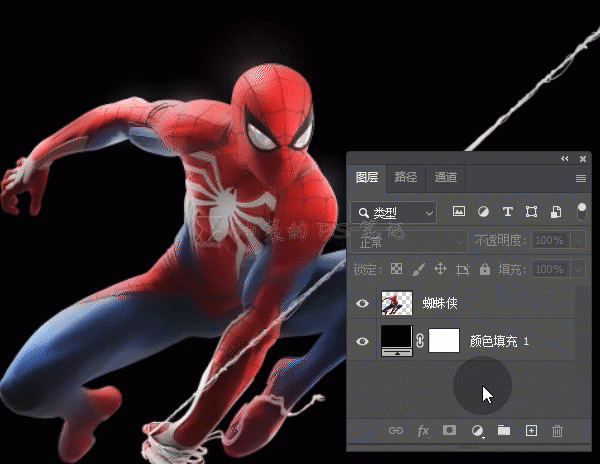
Task: Hide the 颜色填充 1 layer eye
Action: (x=362, y=341)
